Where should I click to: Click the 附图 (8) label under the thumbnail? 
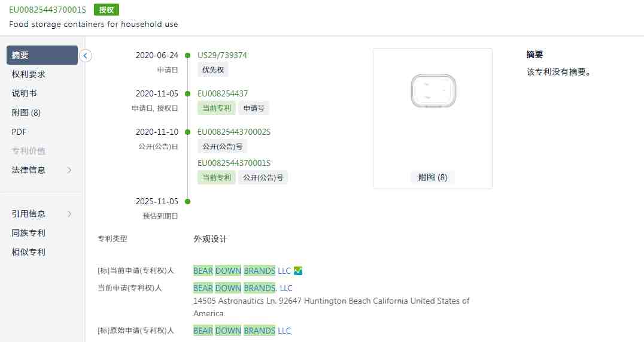click(433, 177)
